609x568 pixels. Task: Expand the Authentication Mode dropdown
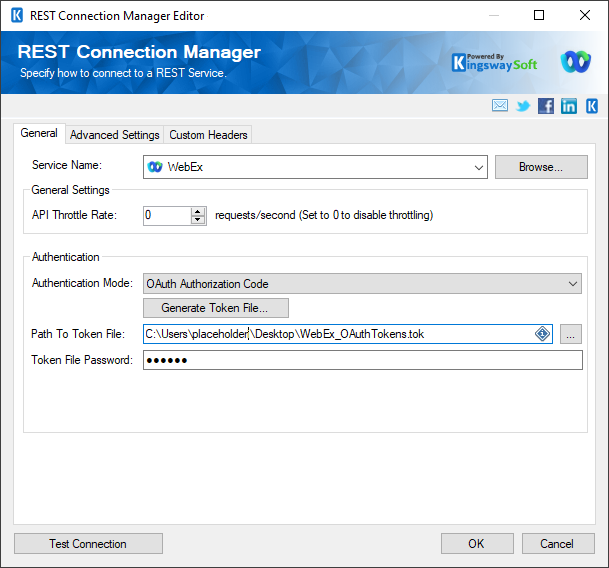click(572, 284)
